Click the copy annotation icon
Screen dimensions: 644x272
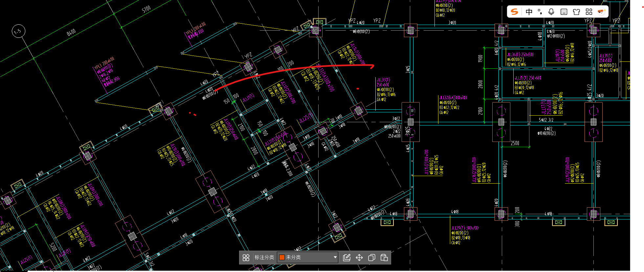tap(372, 258)
